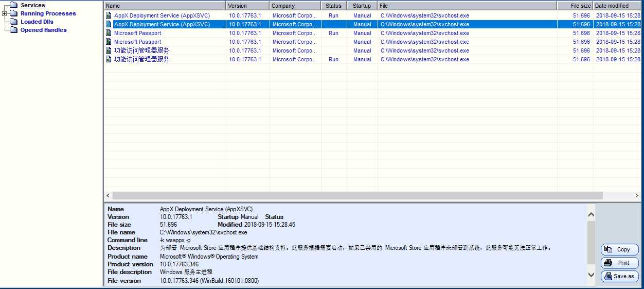Click the Running Processes folder icon
This screenshot has height=289, width=644.
(14, 14)
